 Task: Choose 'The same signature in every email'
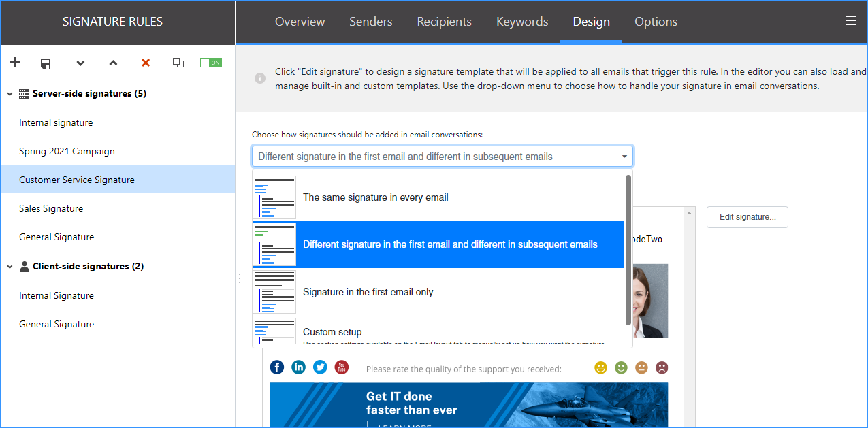438,197
